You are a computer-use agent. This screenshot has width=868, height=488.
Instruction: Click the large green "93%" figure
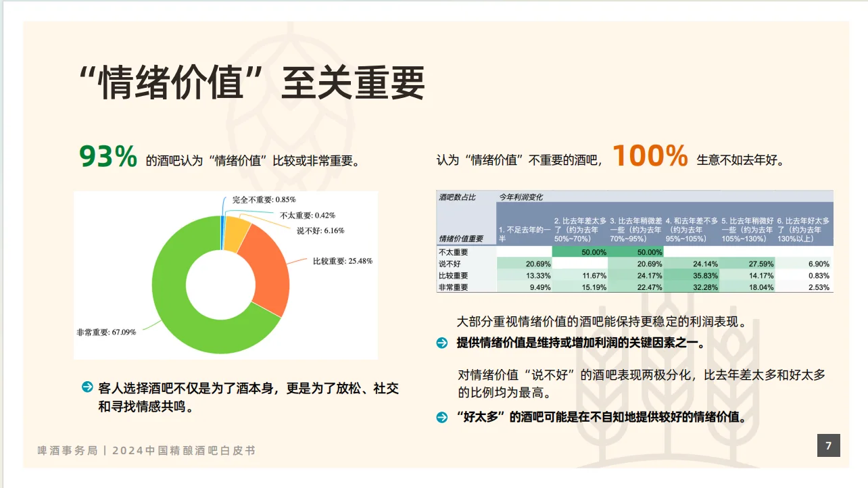(108, 157)
